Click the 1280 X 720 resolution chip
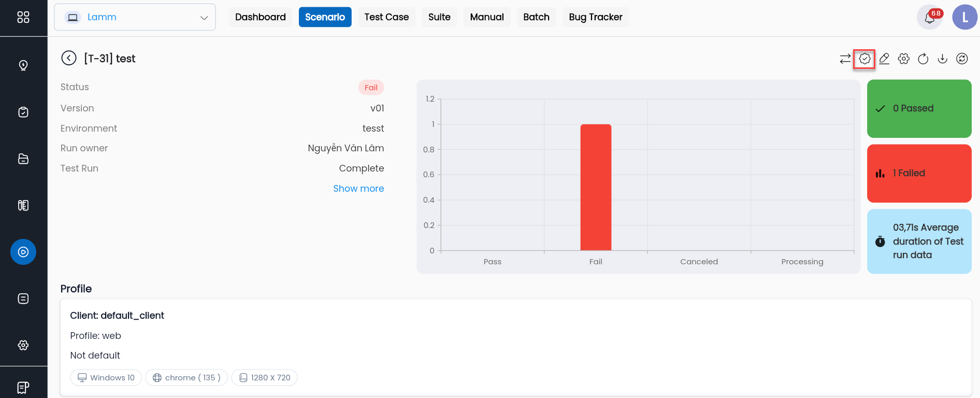Viewport: 980px width, 398px height. (x=265, y=378)
